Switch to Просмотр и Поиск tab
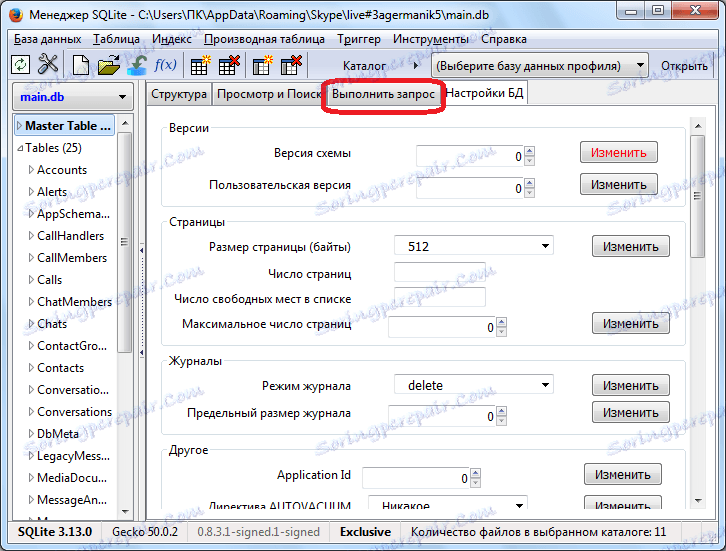This screenshot has height=551, width=726. coord(269,94)
